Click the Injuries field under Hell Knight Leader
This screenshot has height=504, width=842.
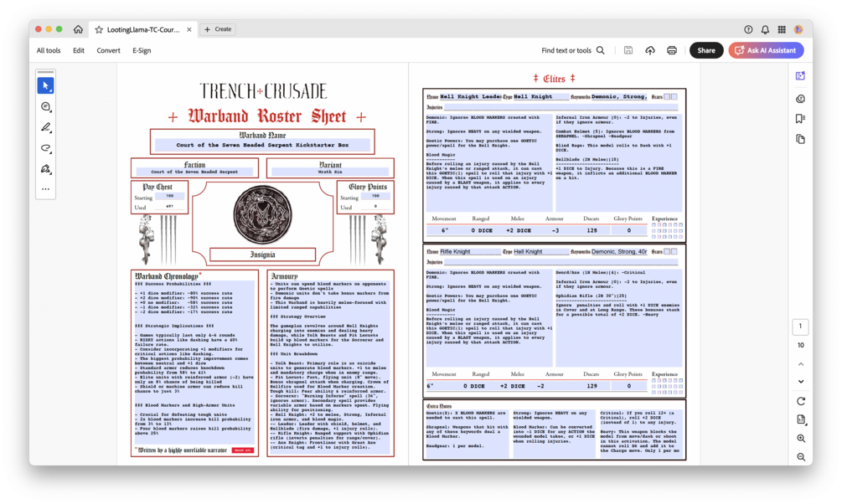561,107
